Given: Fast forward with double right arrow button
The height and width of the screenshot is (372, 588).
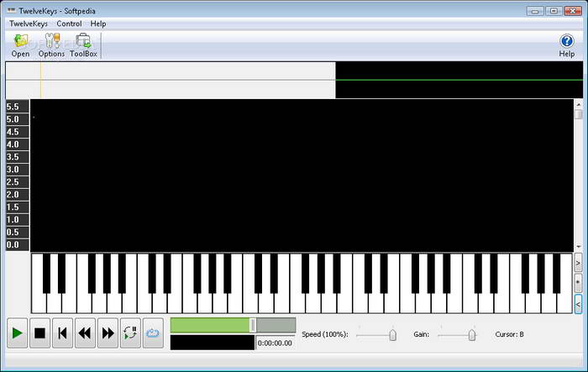Looking at the screenshot, I should tap(108, 333).
